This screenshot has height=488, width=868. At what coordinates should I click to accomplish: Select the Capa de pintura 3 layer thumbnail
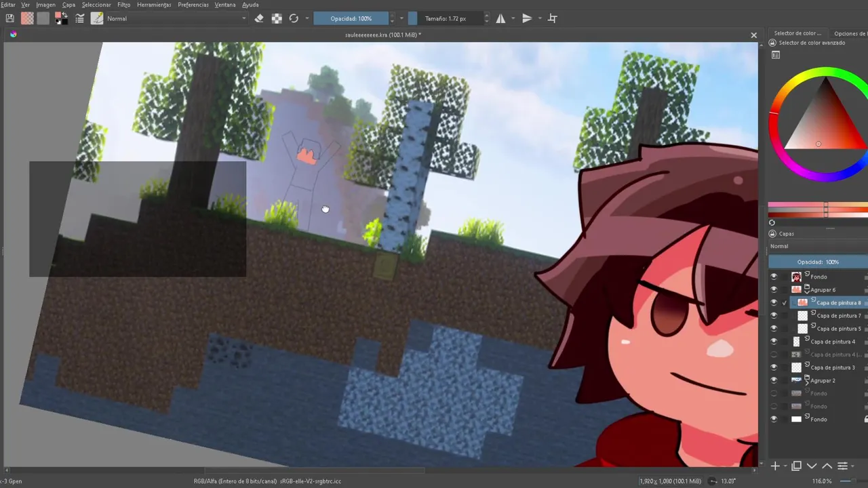(x=797, y=367)
